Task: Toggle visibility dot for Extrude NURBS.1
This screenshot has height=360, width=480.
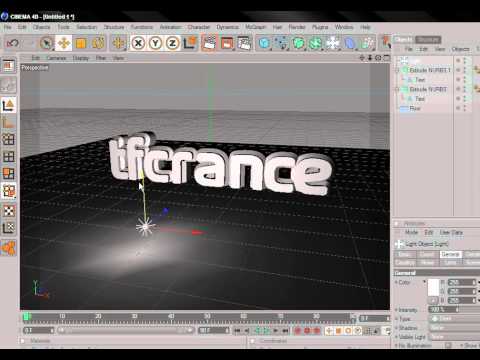Action: point(465,70)
